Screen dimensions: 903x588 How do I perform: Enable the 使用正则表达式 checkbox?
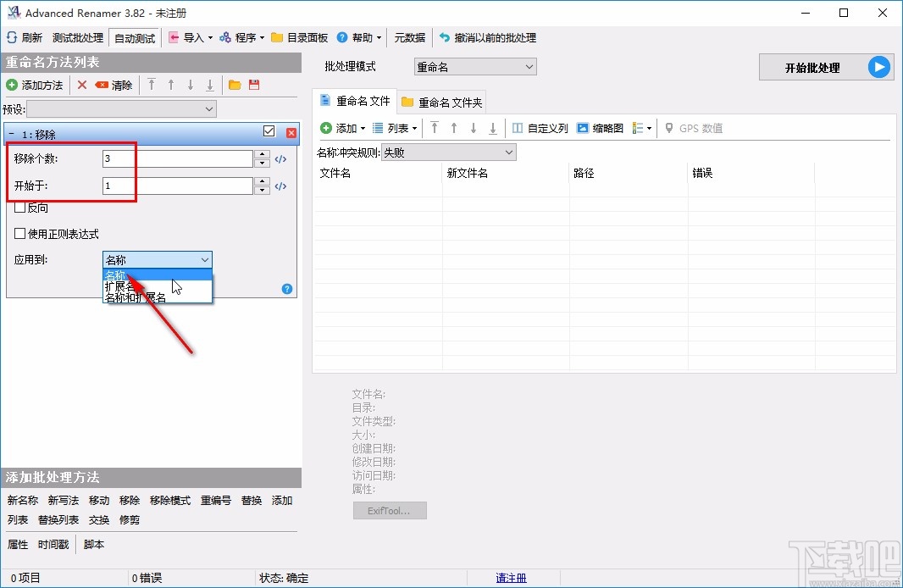19,233
